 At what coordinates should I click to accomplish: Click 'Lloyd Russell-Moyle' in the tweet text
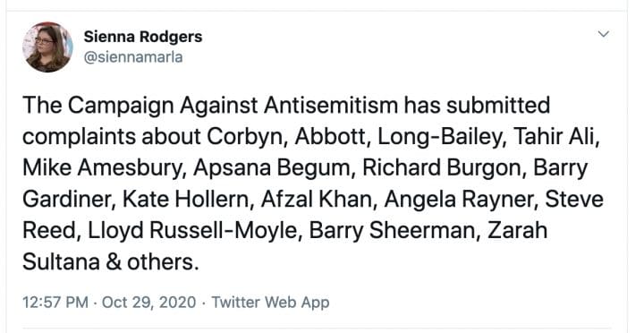191,232
